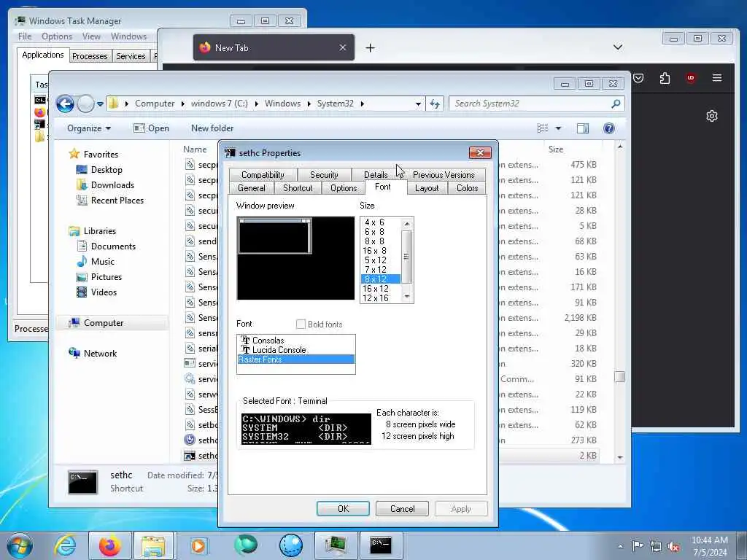Screen dimensions: 747x560
Task: Click New folder in Explorer toolbar
Action: (212, 128)
